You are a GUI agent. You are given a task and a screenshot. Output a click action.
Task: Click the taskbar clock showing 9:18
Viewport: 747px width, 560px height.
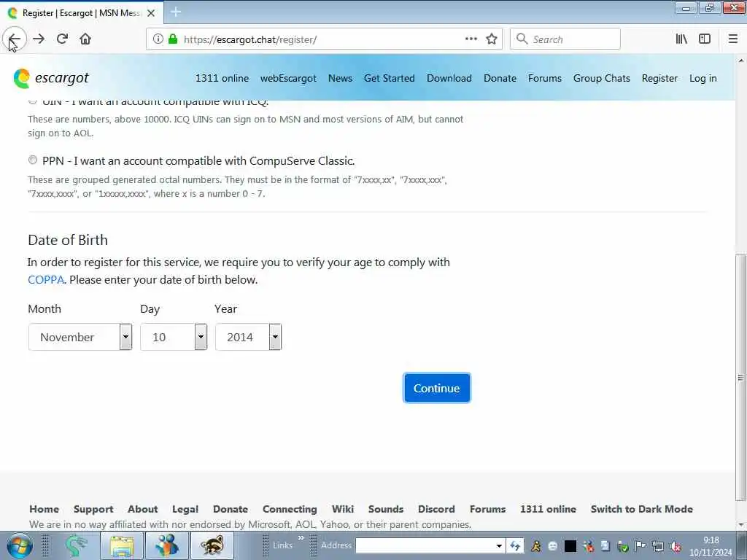(x=711, y=540)
